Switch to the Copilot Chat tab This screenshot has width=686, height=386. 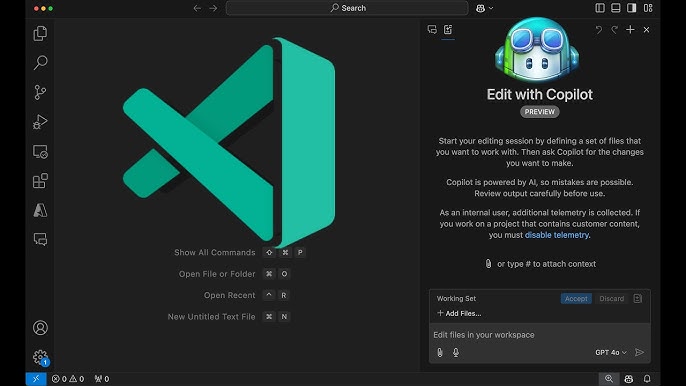432,29
